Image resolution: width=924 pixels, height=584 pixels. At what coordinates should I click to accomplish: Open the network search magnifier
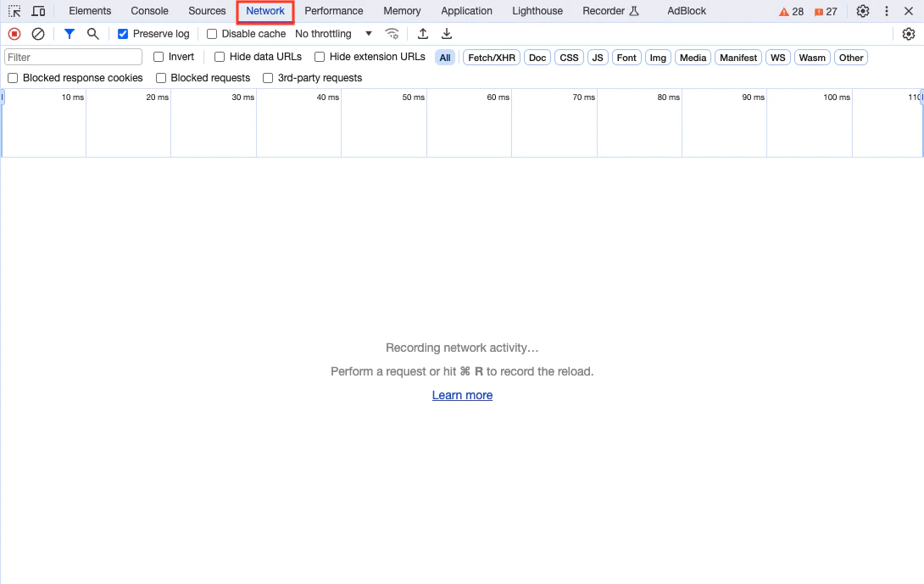coord(93,34)
